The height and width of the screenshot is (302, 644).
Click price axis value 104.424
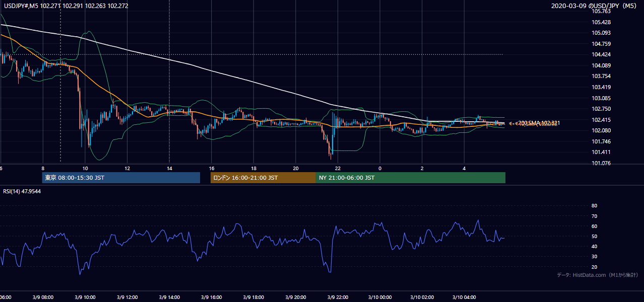pyautogui.click(x=601, y=54)
